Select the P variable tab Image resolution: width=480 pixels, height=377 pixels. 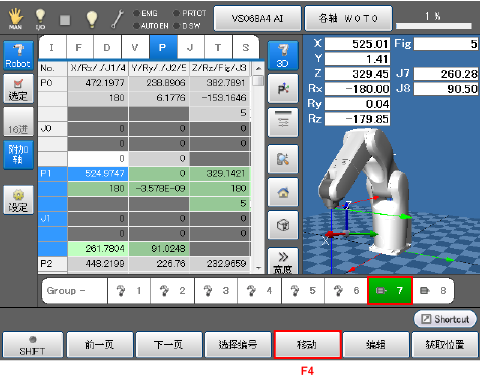[163, 47]
